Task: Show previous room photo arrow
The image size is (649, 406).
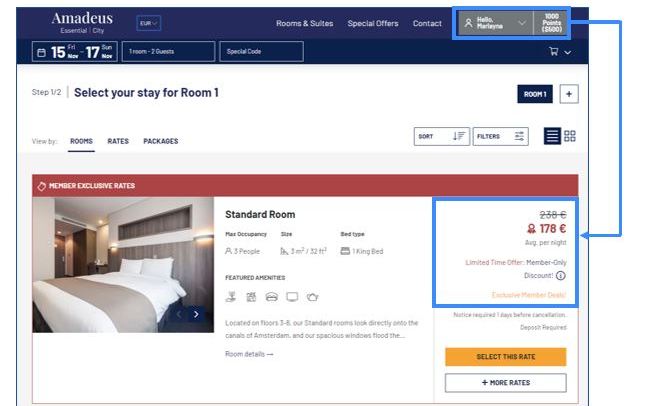Action: pyautogui.click(x=179, y=314)
